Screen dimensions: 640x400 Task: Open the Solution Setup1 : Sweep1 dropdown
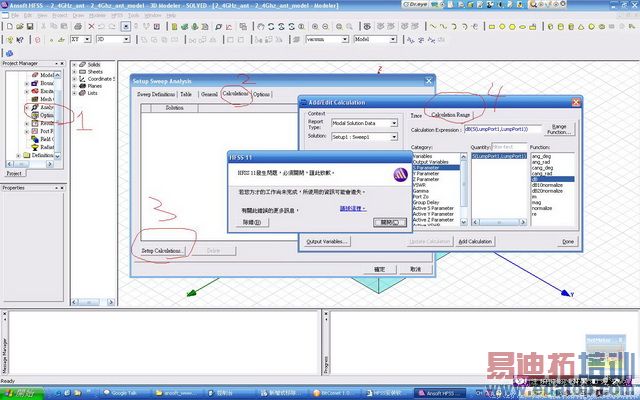[x=394, y=137]
